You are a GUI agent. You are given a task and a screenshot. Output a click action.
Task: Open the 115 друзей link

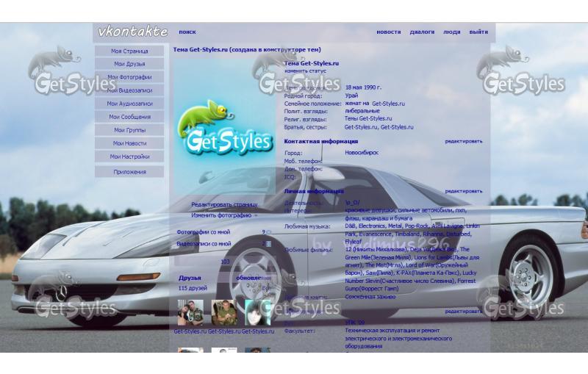click(193, 288)
